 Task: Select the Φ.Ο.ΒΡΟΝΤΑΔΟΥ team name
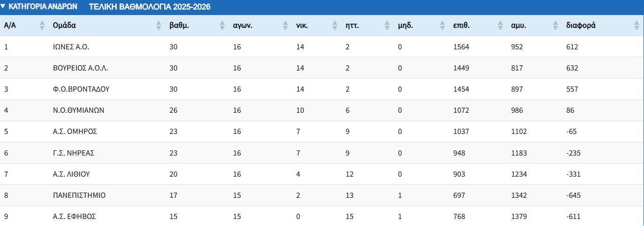pos(81,89)
